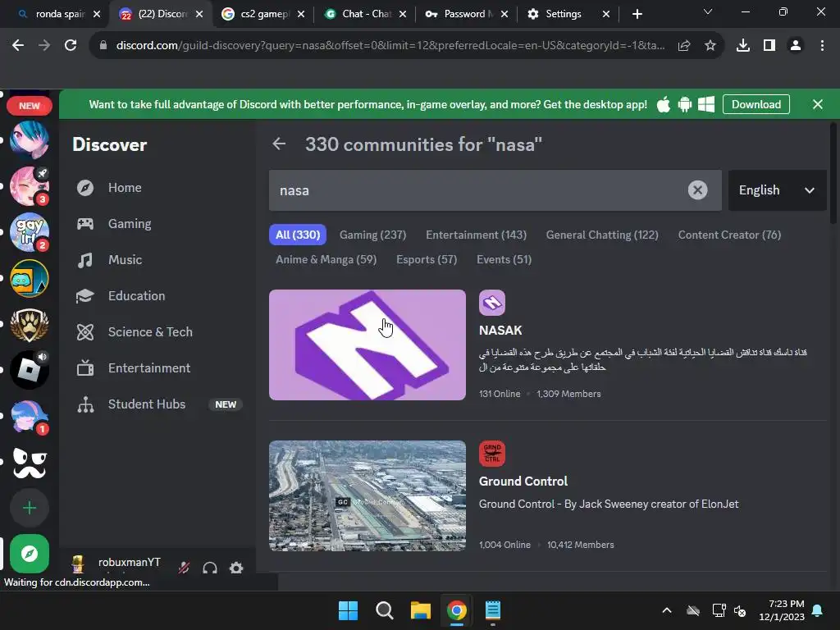This screenshot has width=840, height=630.
Task: Click the Android download icon in banner
Action: click(685, 104)
